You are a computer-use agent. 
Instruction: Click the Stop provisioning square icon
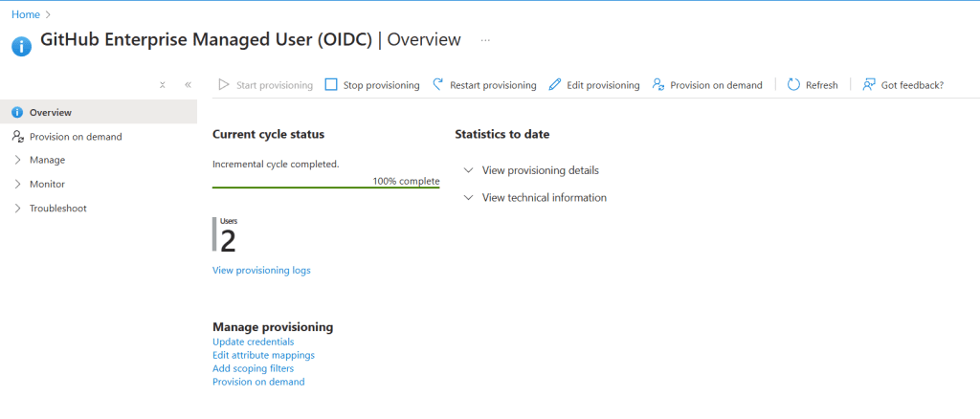331,85
